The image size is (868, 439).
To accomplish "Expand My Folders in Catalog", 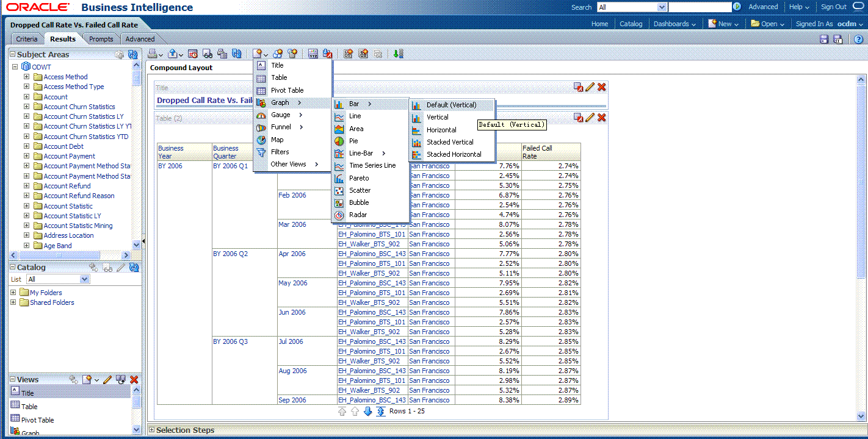I will click(x=13, y=293).
